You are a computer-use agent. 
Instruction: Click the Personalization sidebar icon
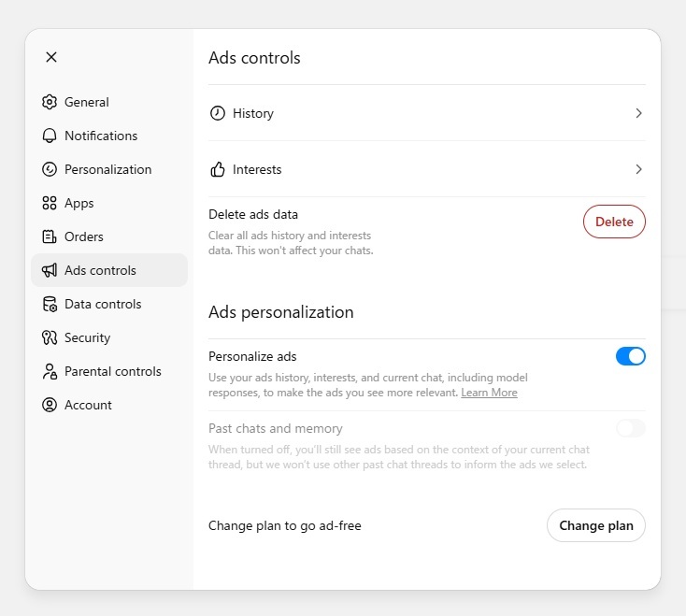point(50,169)
